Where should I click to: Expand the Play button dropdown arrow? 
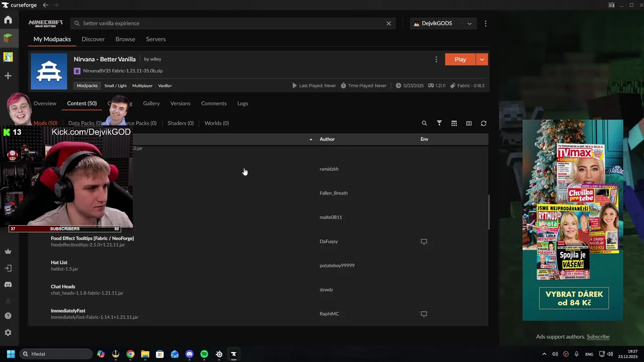(x=481, y=59)
